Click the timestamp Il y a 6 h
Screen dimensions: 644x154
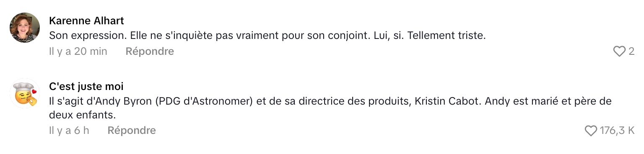pyautogui.click(x=69, y=131)
